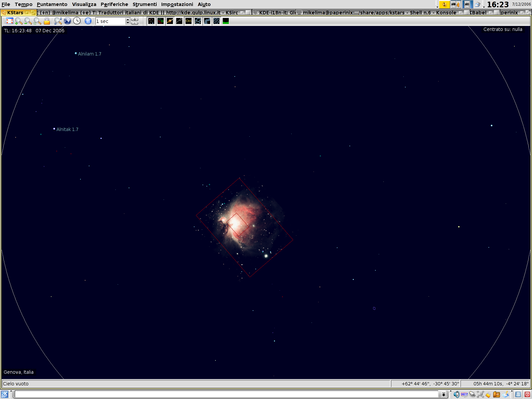Open the File menu
This screenshot has width=532, height=399.
tap(6, 4)
